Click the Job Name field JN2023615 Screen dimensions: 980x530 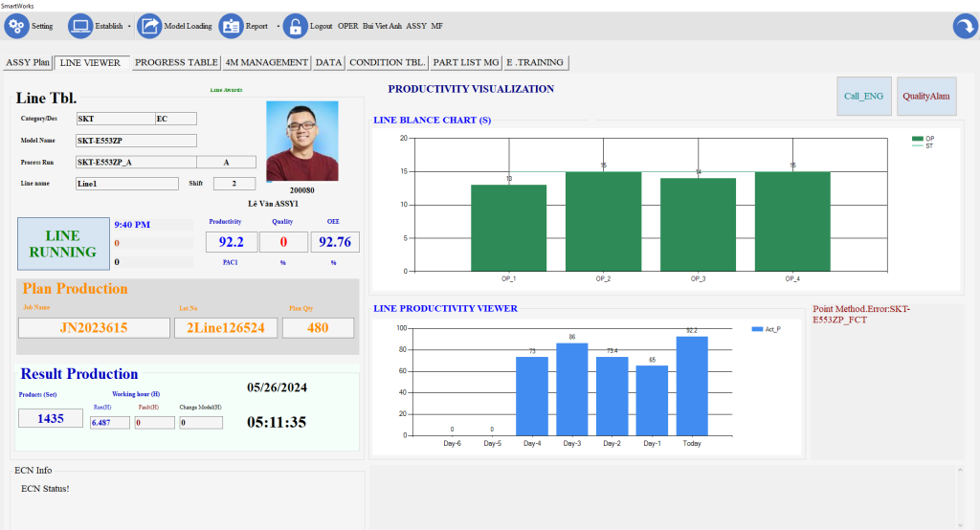[94, 328]
